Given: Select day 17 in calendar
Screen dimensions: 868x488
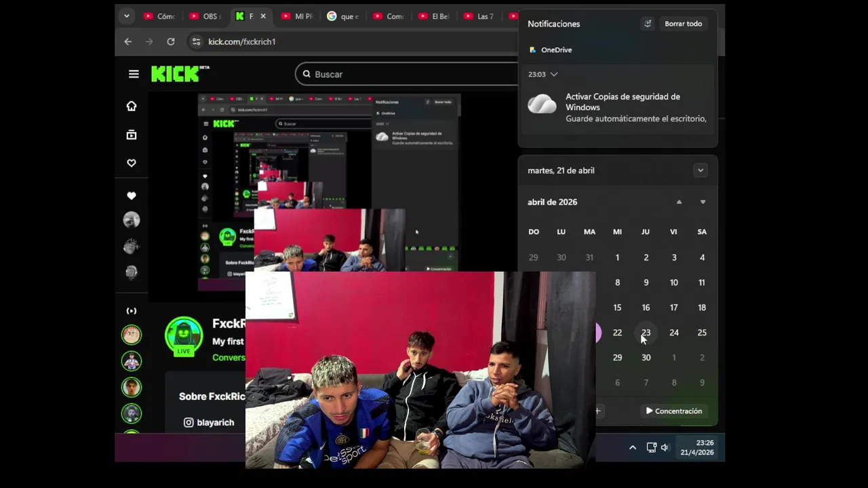Looking at the screenshot, I should (x=673, y=308).
